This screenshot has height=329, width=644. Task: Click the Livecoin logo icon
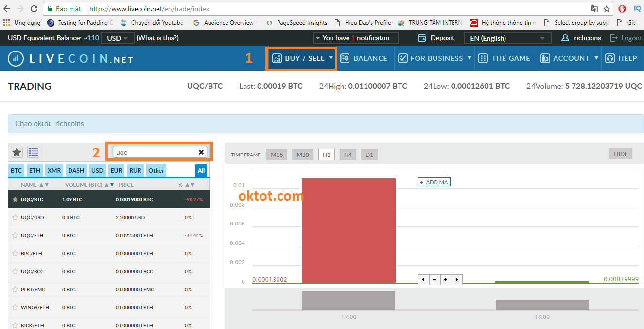coord(16,59)
